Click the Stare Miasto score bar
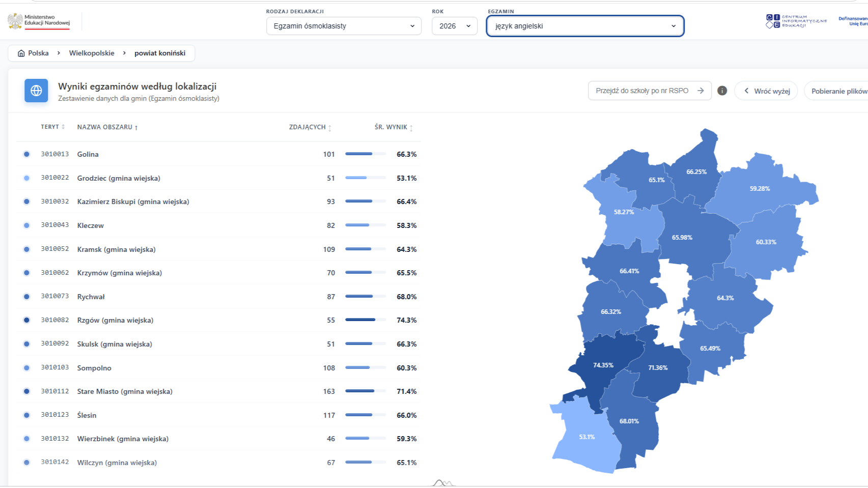868x488 pixels. click(x=366, y=391)
